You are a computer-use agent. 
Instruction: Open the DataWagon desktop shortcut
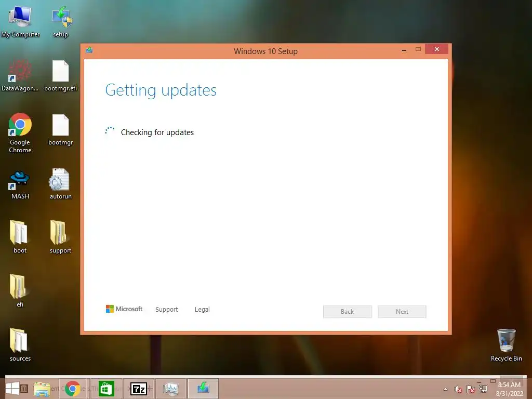tap(20, 76)
